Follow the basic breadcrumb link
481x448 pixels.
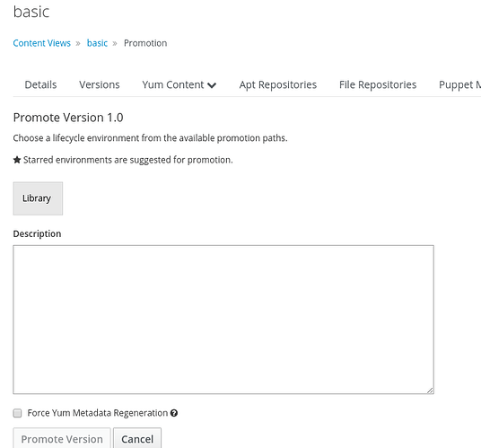tap(97, 43)
